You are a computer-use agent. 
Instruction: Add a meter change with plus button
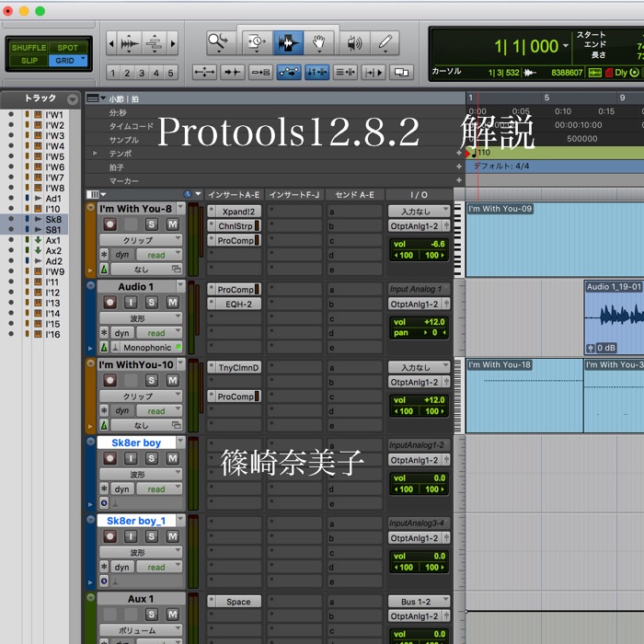pos(459,167)
